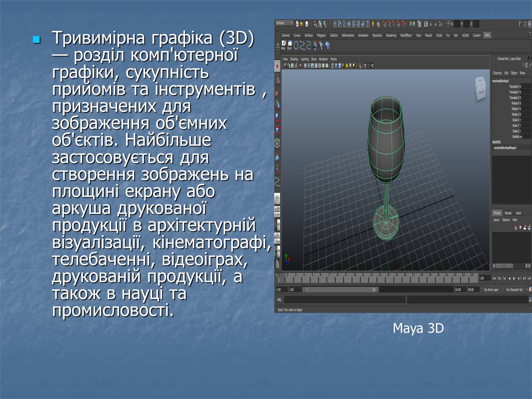The height and width of the screenshot is (399, 532).
Task: Open the Layers menu in Layer Editor
Action: pos(496,220)
